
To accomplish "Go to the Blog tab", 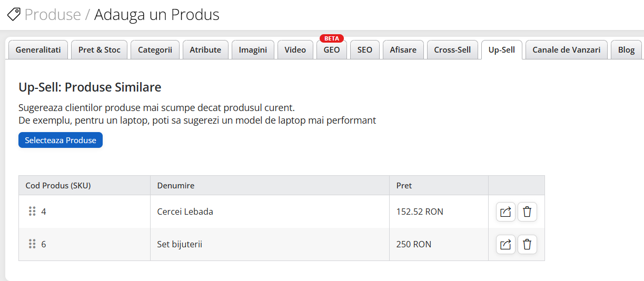I will pos(626,50).
